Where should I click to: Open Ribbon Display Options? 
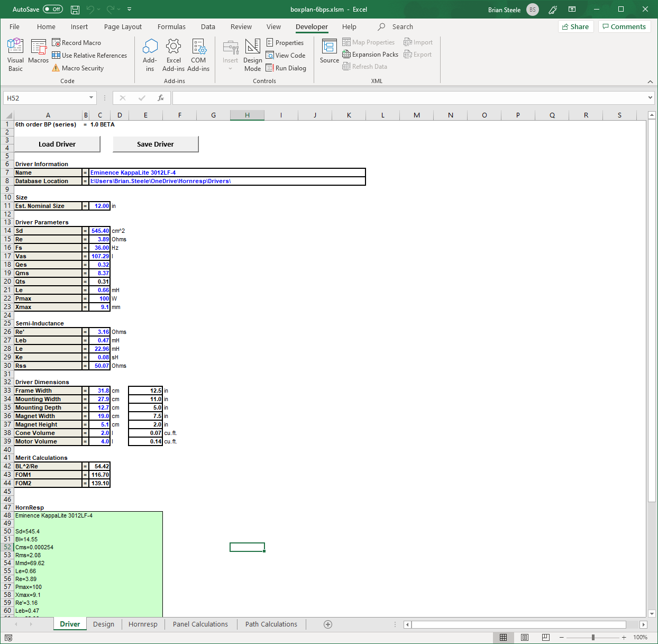tap(572, 10)
